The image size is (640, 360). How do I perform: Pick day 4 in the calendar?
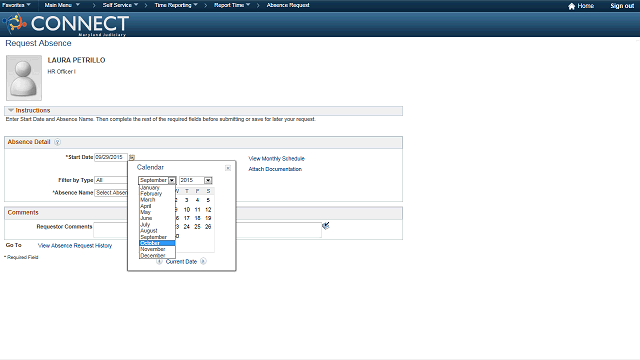click(x=197, y=200)
